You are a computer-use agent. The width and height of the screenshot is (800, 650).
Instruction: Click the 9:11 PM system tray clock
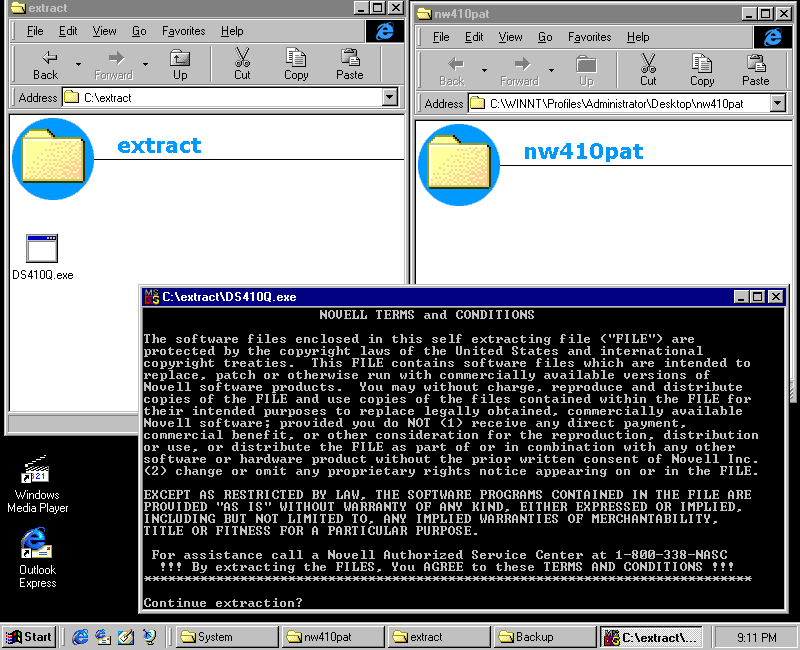point(757,637)
